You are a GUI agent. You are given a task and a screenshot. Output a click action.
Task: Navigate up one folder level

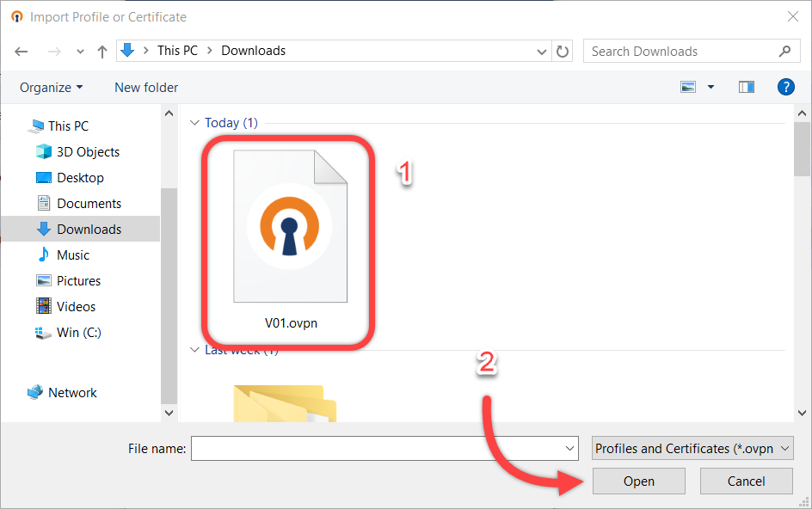point(102,52)
